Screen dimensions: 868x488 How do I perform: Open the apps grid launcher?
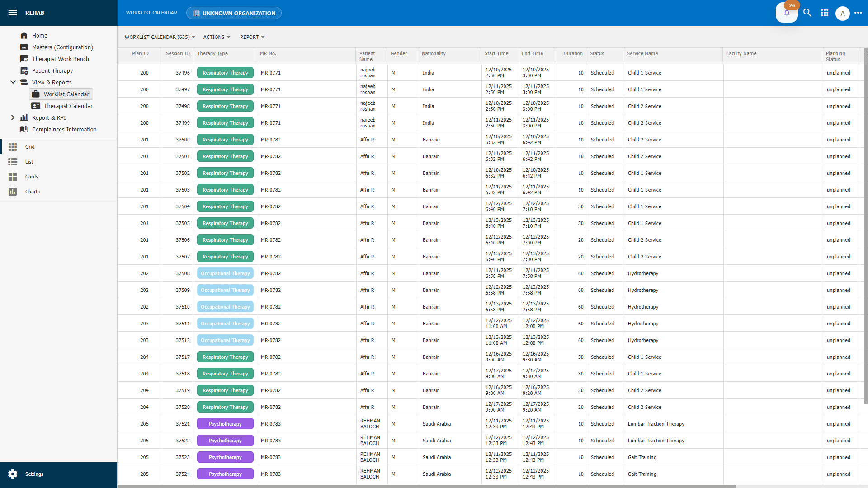tap(825, 13)
